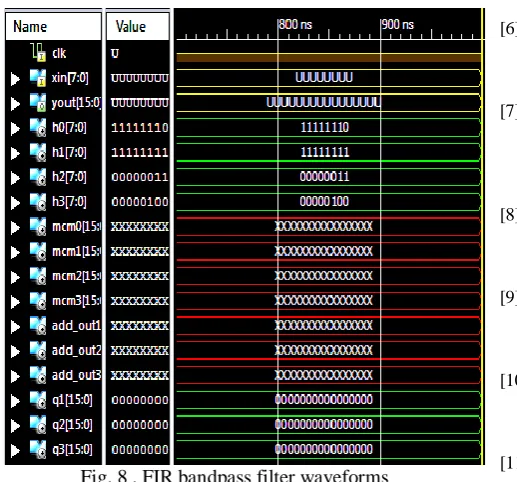Screen dimensions: 517x482
Task: Expand the xin[7:0] bus
Action: [x=15, y=79]
